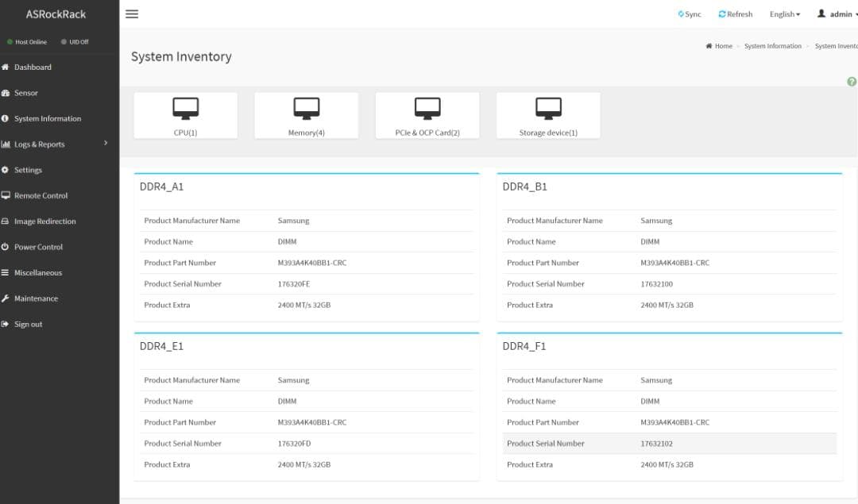Click System Information breadcrumb link
The image size is (858, 504).
772,46
